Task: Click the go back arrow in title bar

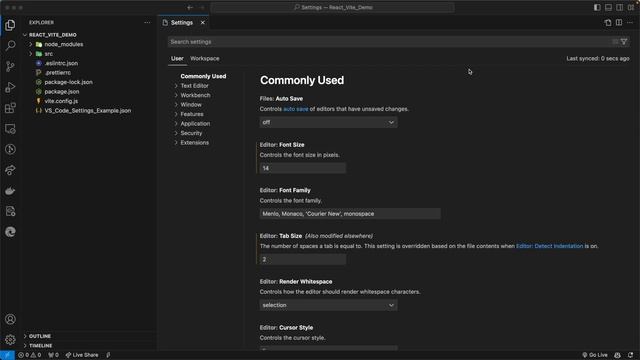Action: click(x=190, y=7)
